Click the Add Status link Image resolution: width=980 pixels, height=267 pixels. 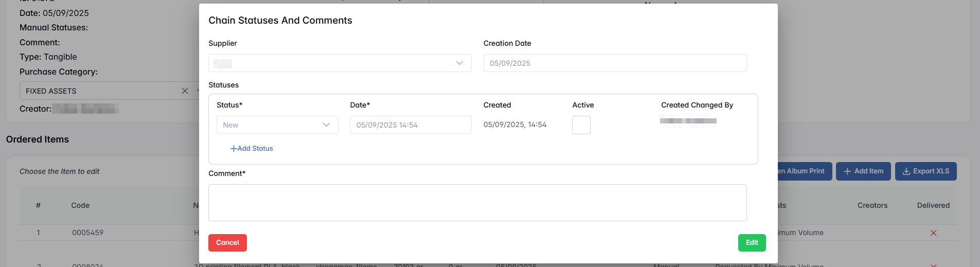[x=255, y=149]
